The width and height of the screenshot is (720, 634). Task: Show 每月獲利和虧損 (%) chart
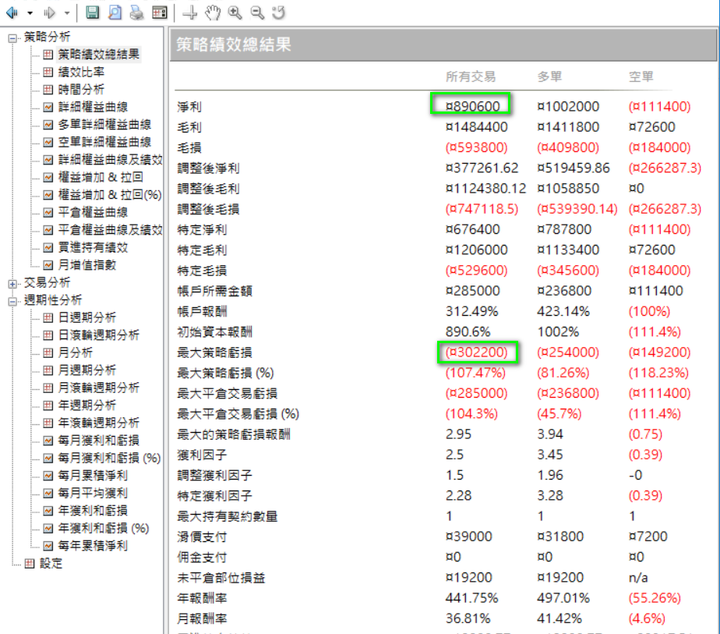(x=109, y=458)
